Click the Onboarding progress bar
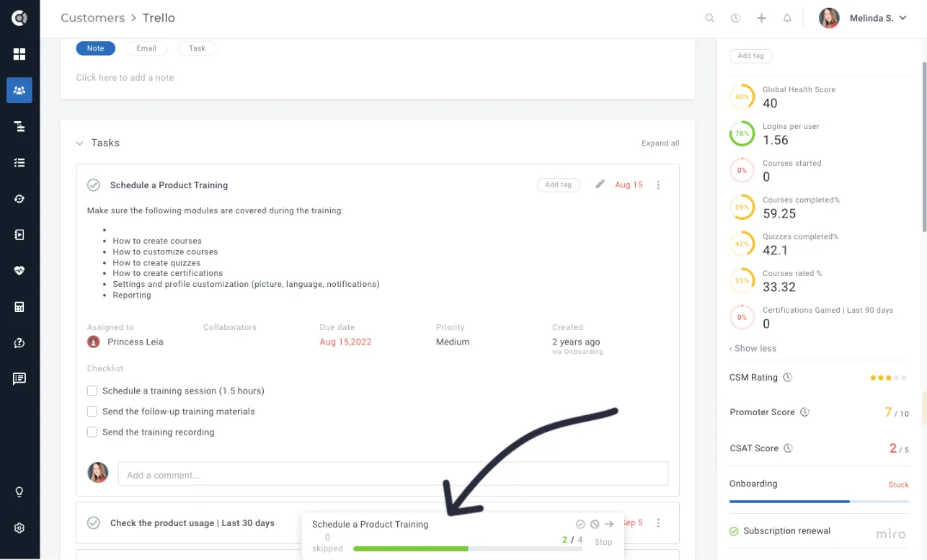This screenshot has height=560, width=927. coord(819,501)
